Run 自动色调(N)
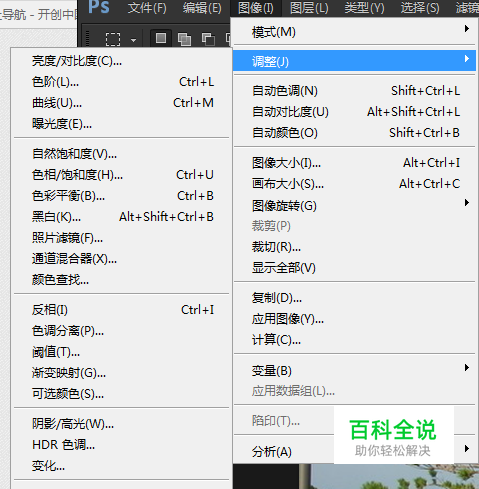Screen dimensions: 479x489 [x=354, y=91]
